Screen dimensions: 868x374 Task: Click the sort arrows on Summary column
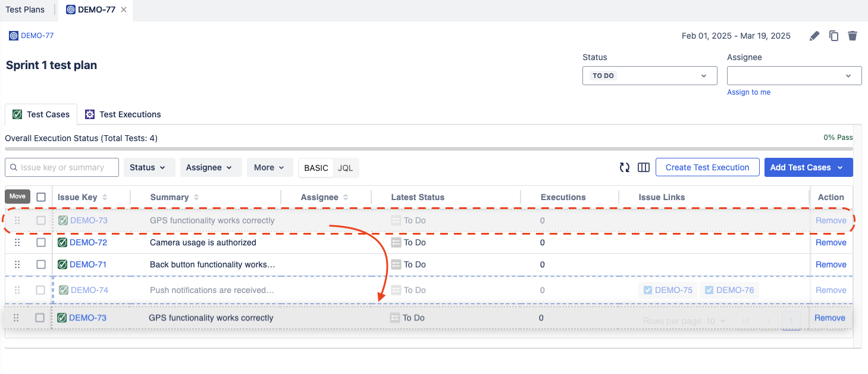click(196, 197)
